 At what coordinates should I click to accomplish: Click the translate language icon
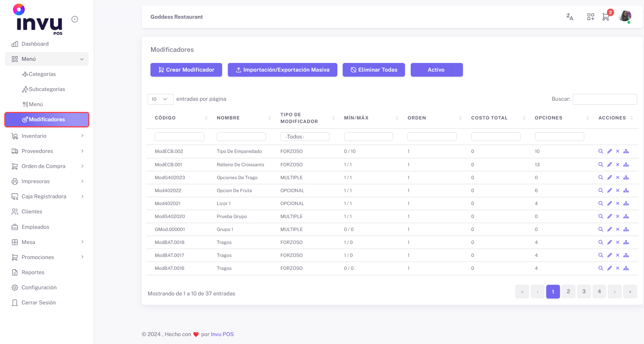click(x=569, y=17)
